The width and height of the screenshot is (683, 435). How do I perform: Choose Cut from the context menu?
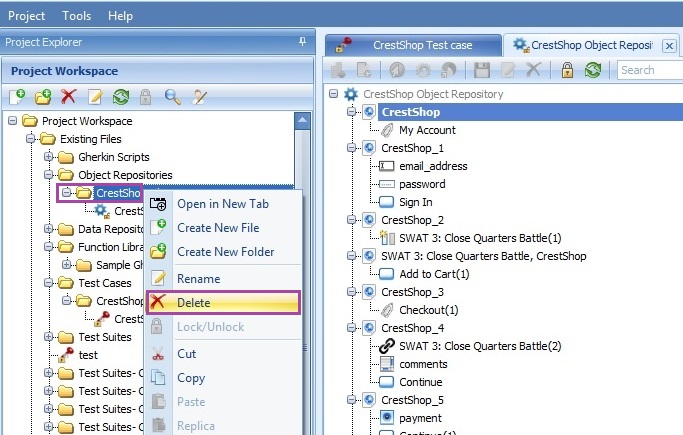coord(223,354)
